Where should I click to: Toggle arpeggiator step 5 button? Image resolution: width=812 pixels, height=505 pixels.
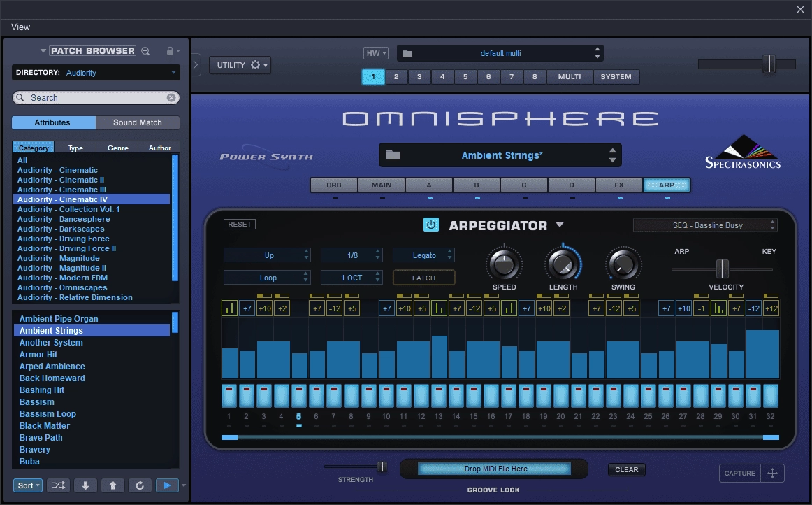(x=299, y=395)
